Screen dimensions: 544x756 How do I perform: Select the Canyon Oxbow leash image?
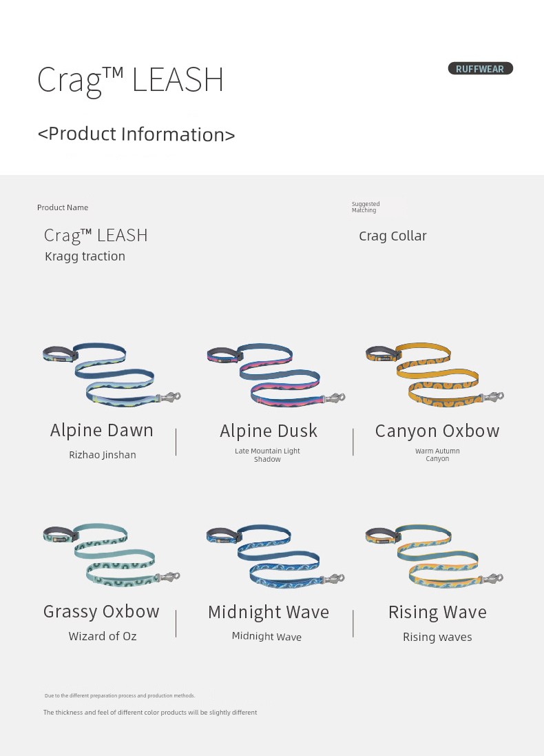pos(435,374)
